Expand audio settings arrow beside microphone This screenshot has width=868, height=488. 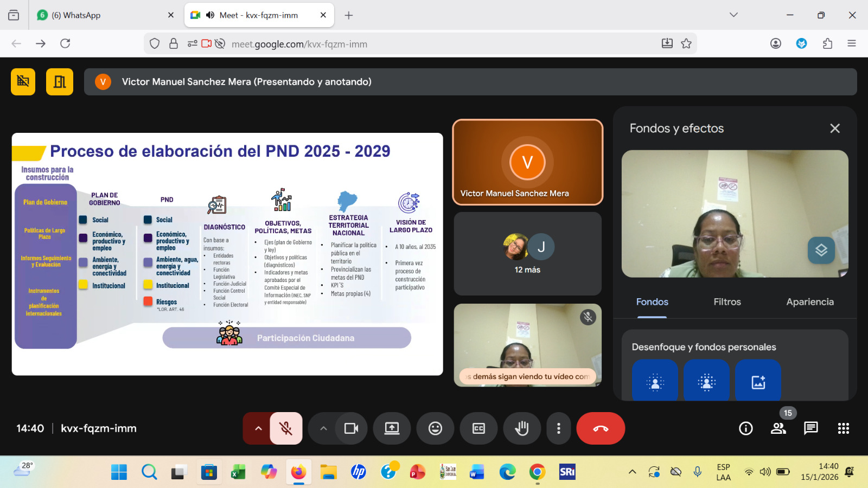(258, 428)
